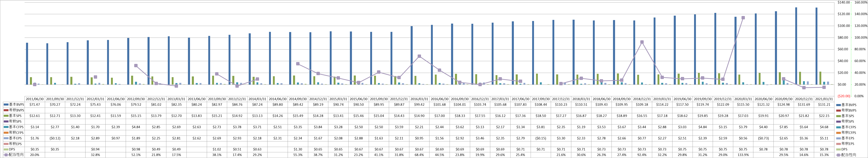Click the $5.36 EPS cell
Screen dimensions: 868x158
click(804, 138)
